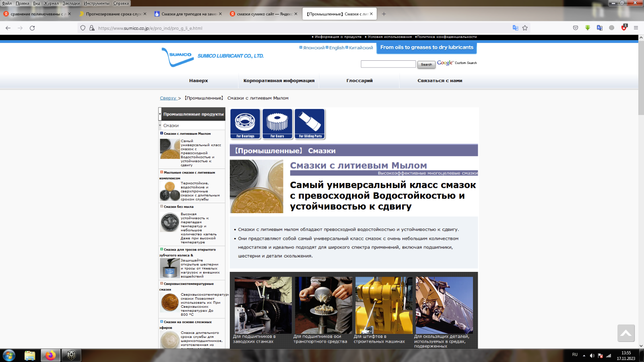
Task: Open new tab with plus button
Action: point(384,14)
